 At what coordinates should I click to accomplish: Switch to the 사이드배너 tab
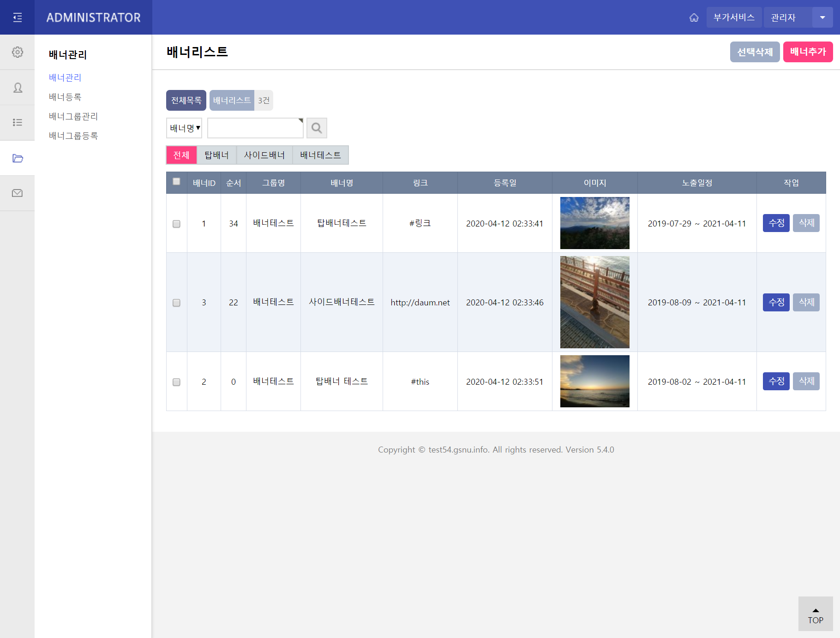(x=264, y=155)
